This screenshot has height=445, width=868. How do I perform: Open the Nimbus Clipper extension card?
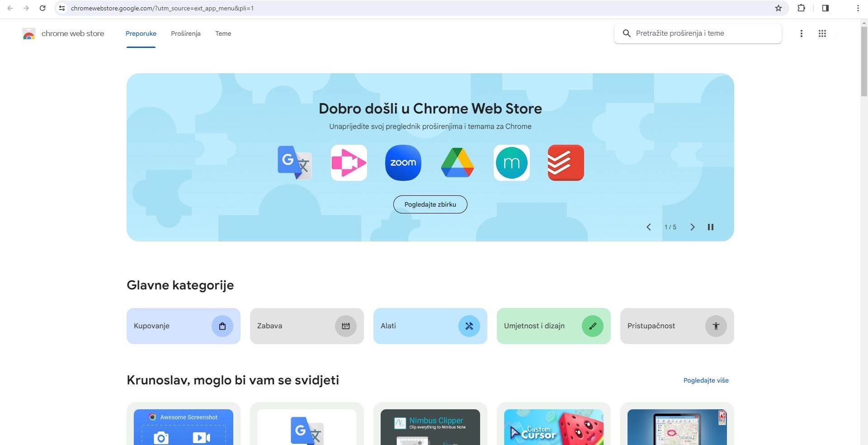coord(430,424)
